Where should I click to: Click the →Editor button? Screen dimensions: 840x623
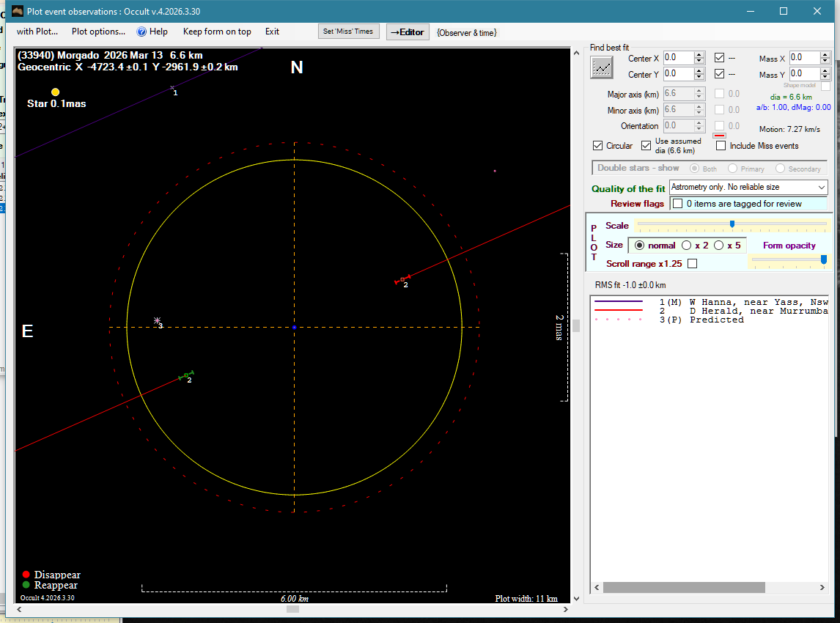pos(408,32)
